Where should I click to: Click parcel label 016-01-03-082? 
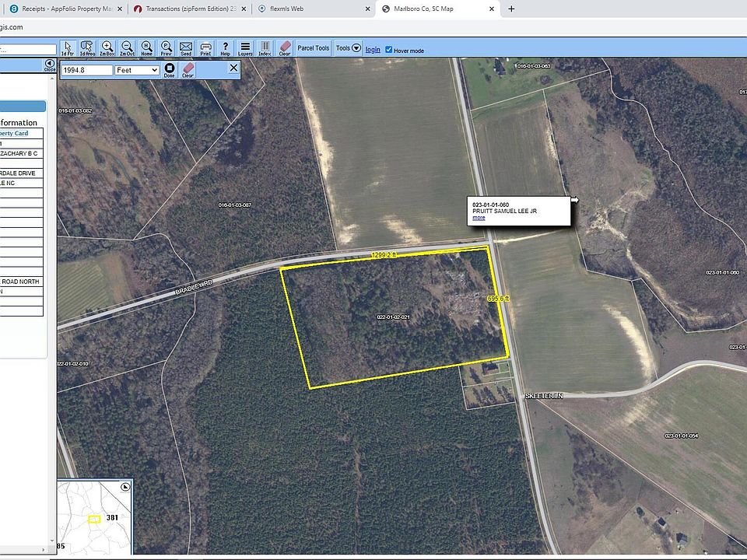(x=75, y=110)
